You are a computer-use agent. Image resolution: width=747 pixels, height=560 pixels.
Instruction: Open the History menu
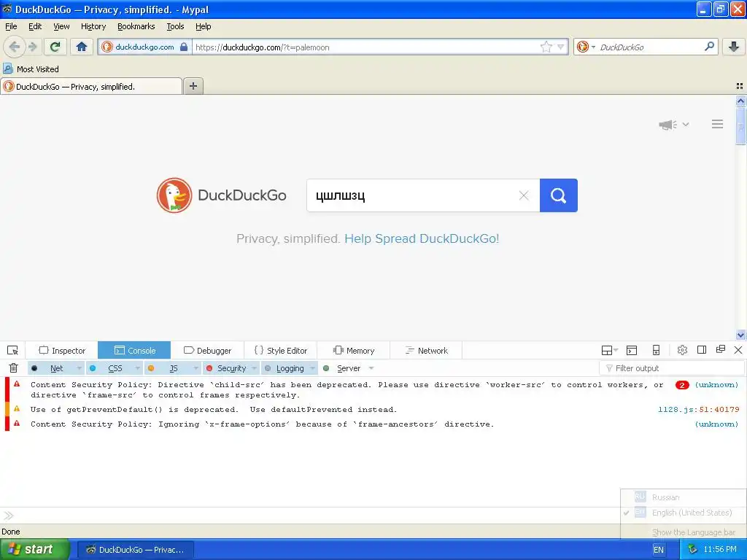93,26
